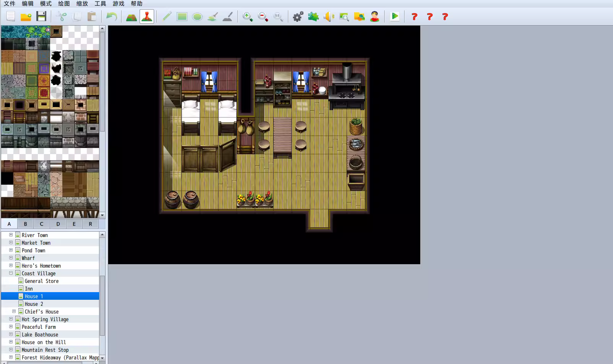Screen dimensions: 613x364
Task: Expand the River Town map node
Action: [10, 235]
